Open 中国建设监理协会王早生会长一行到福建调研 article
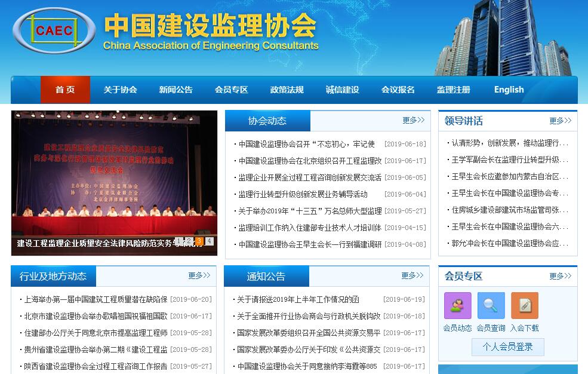Screen dimensions: 588x374 [310, 244]
